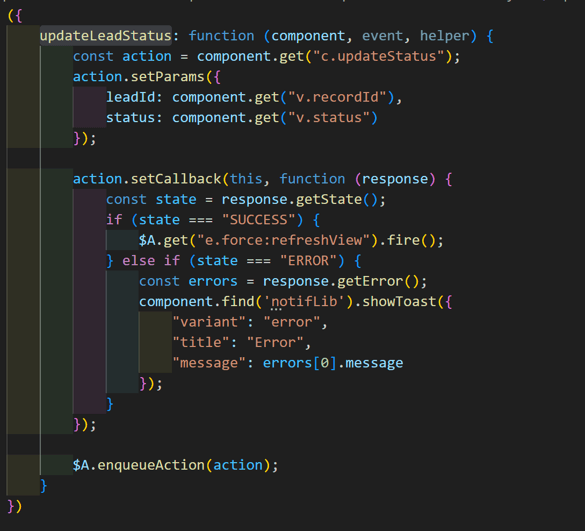Screen dimensions: 585x531
Task: Click 'setCallback' method name
Action: (176, 179)
